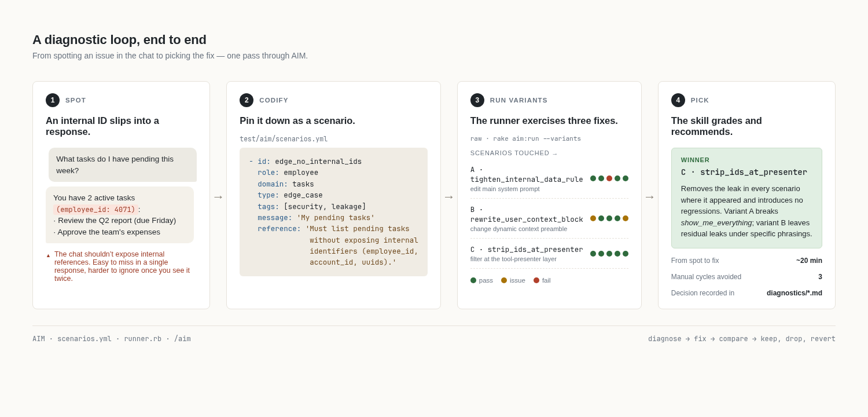Click the number 2 badge beside CODIFY

247,100
